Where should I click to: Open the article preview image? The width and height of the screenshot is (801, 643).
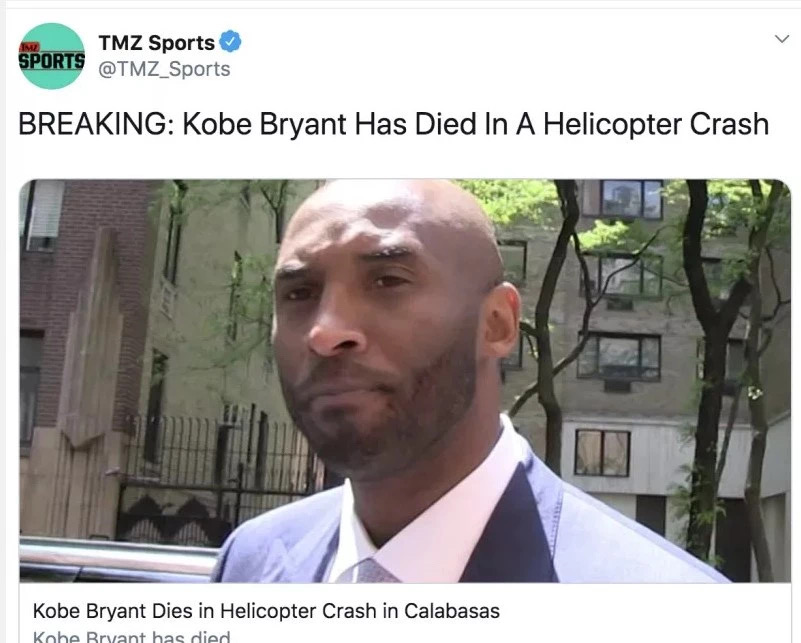(405, 380)
